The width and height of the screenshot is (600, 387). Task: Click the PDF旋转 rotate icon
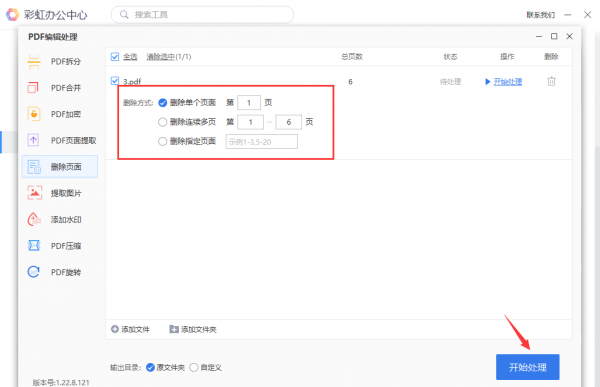pos(34,272)
